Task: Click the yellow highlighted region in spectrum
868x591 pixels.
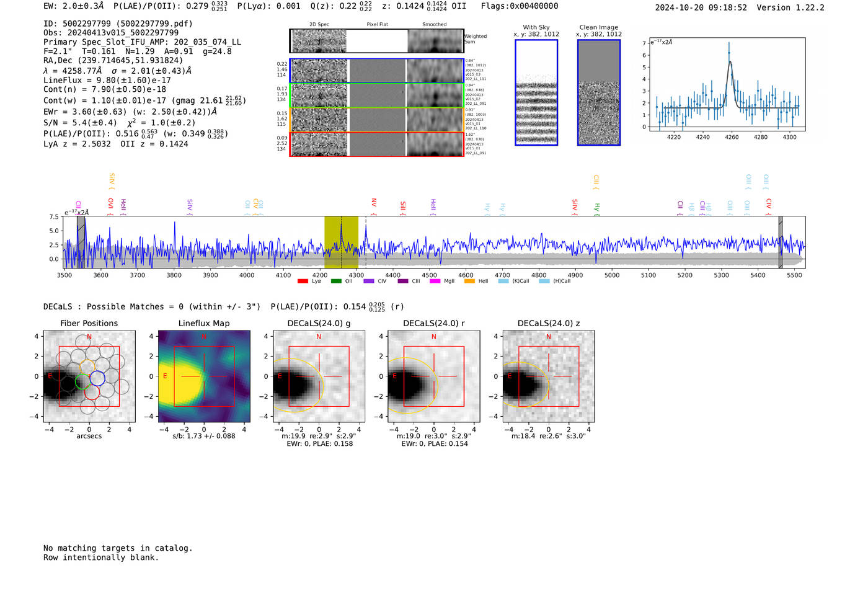Action: 341,242
